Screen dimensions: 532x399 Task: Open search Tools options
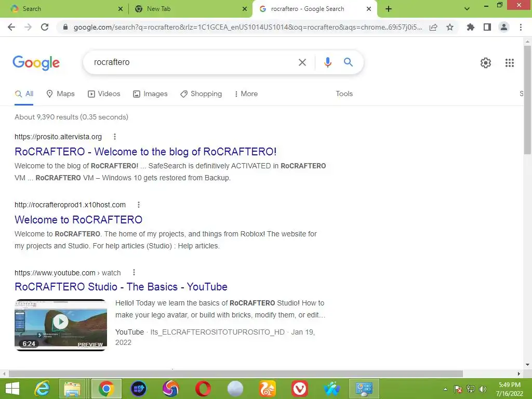(344, 94)
